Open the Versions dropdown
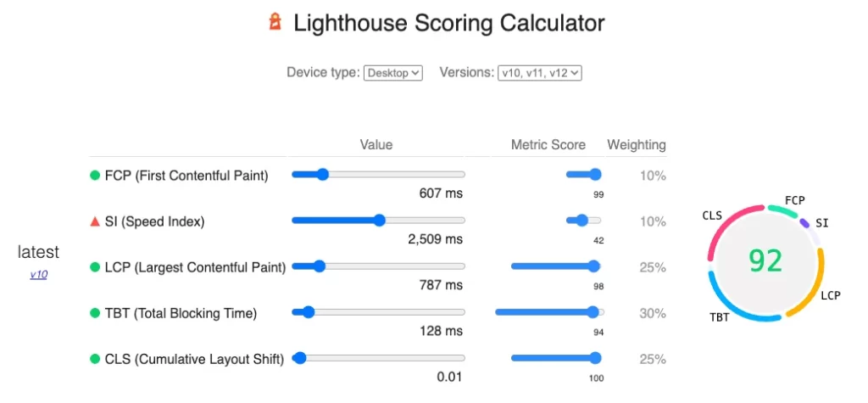The width and height of the screenshot is (868, 403). click(540, 73)
